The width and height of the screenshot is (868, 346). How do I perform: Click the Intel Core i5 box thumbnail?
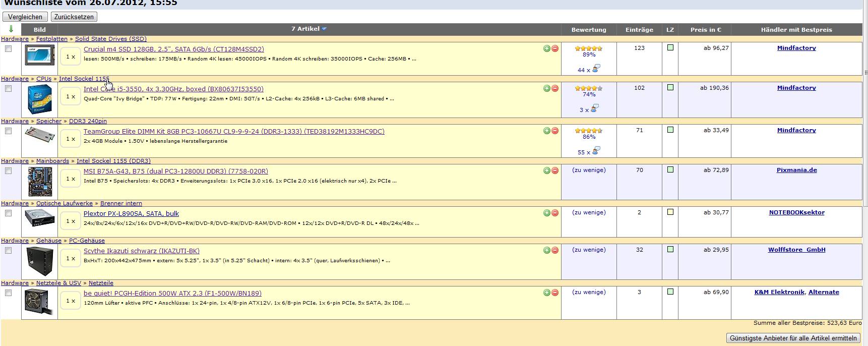(x=40, y=99)
